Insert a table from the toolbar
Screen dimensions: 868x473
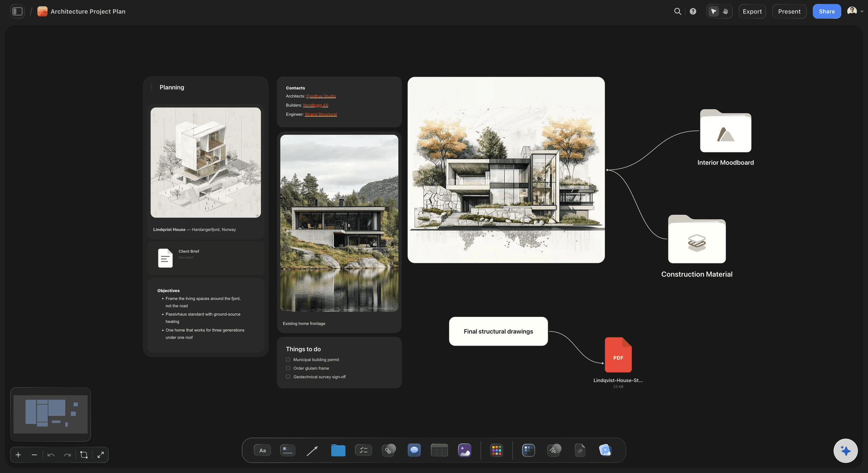click(439, 450)
